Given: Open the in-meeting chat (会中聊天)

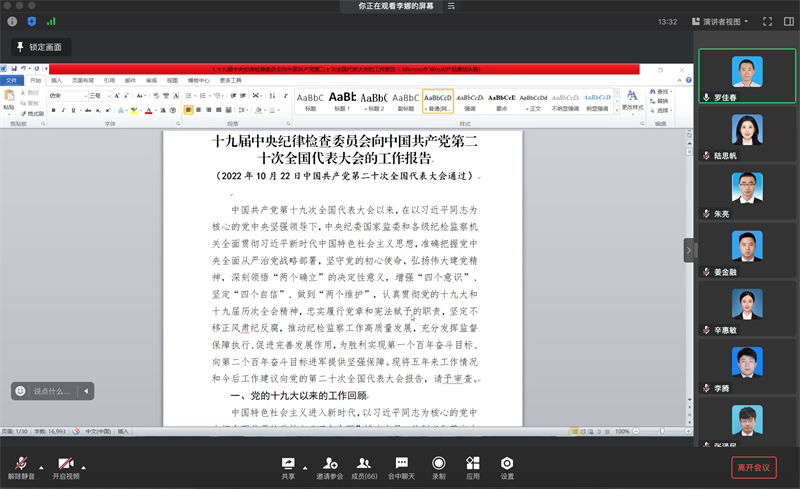Looking at the screenshot, I should tap(402, 468).
